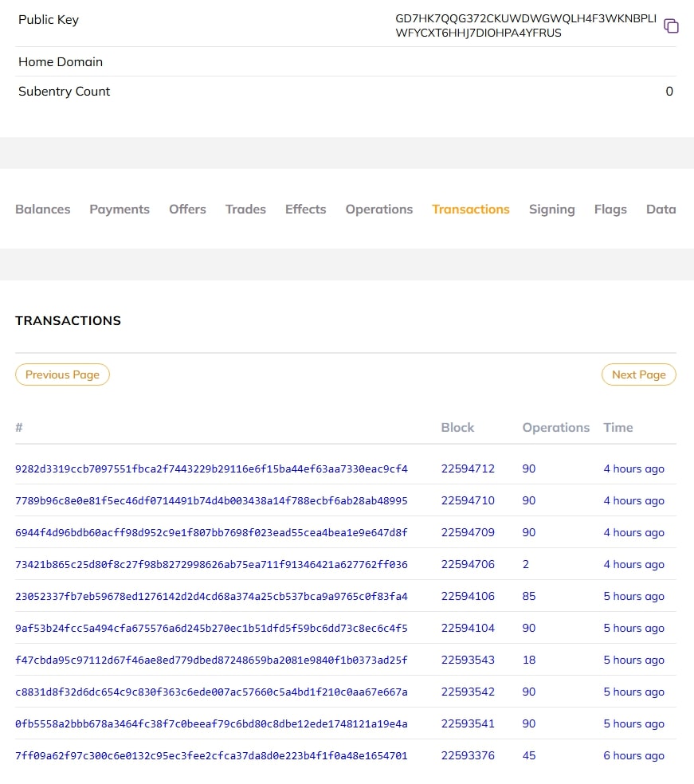Switch to the Payments tab
The image size is (694, 784).
[x=120, y=209]
